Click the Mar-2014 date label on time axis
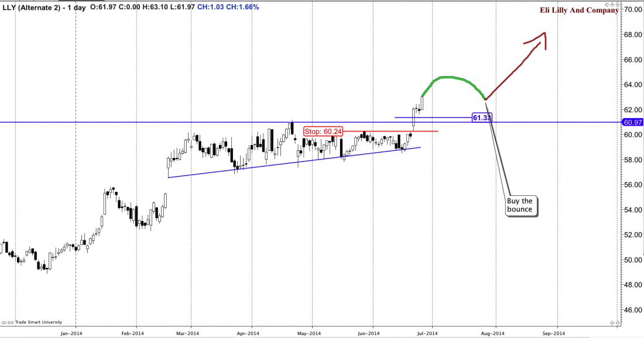The width and height of the screenshot is (644, 338). tap(187, 333)
